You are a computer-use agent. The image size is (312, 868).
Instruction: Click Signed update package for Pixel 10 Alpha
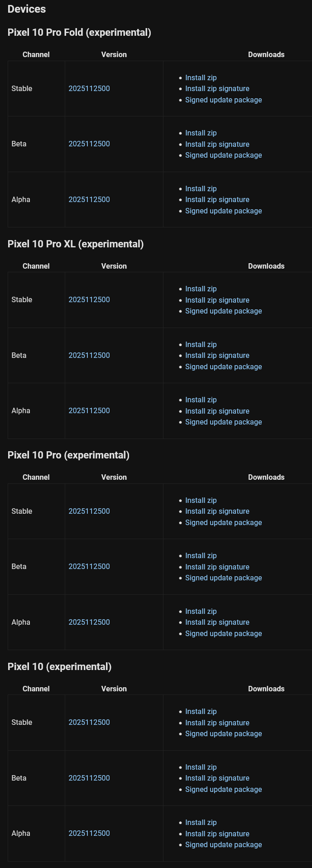(223, 844)
